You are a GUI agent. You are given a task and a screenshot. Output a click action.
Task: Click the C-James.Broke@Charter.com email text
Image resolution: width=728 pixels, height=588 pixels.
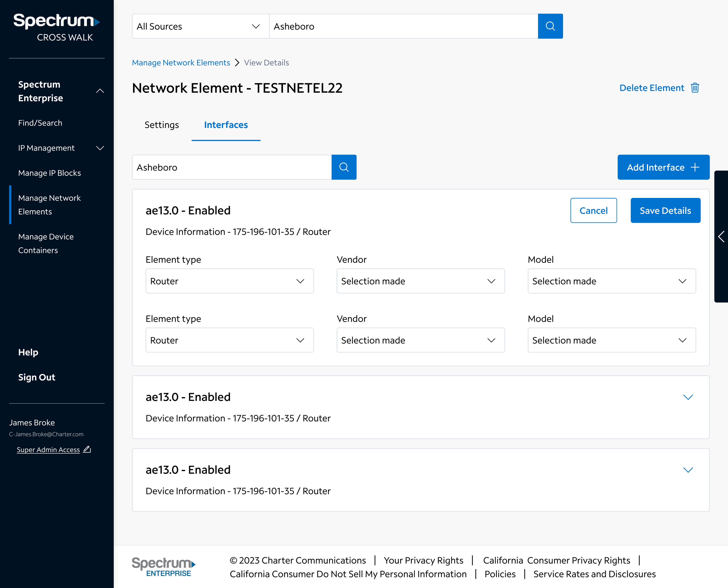tap(46, 434)
